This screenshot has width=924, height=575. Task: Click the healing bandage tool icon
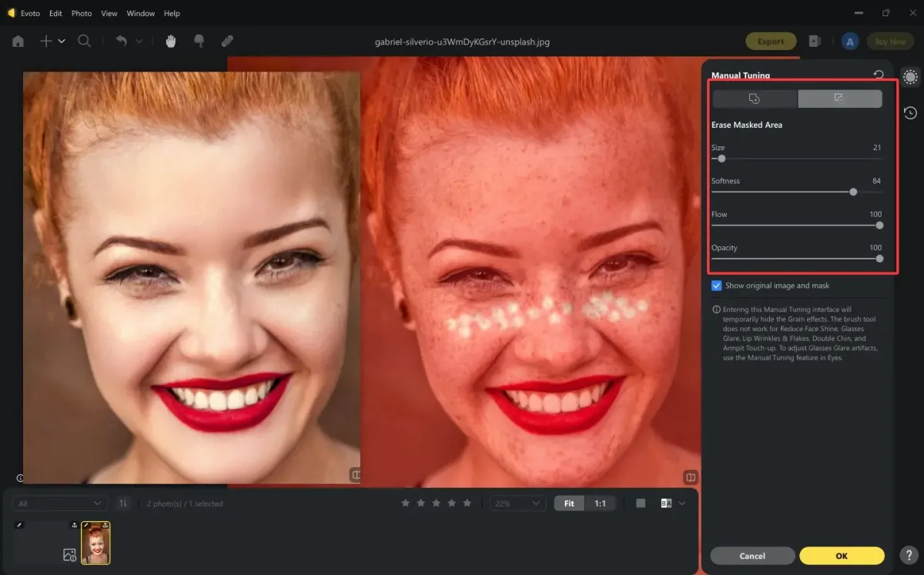pos(227,42)
